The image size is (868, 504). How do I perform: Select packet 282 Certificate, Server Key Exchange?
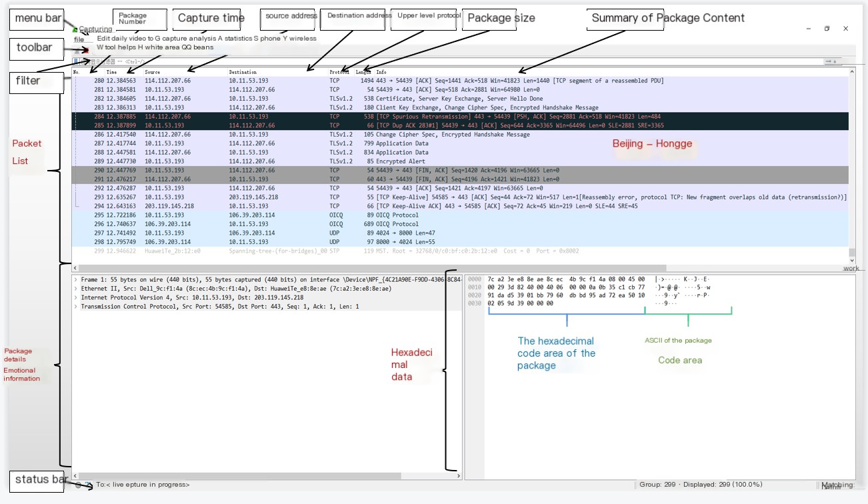[460, 99]
